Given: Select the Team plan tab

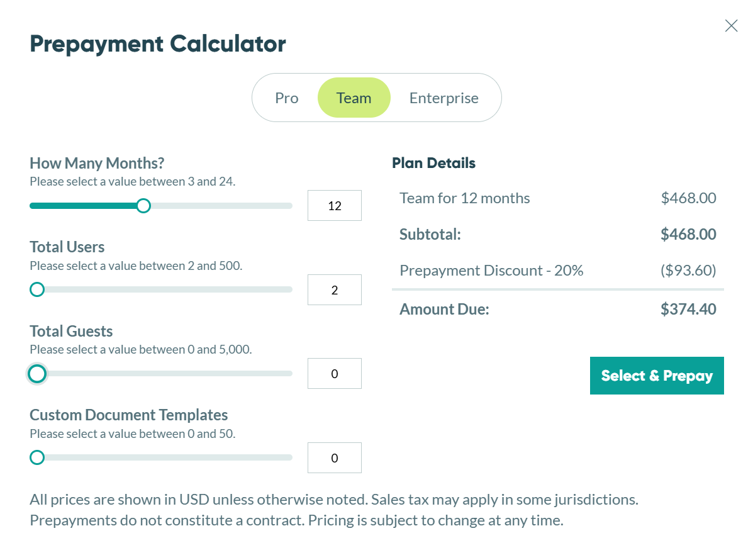Looking at the screenshot, I should pos(354,98).
